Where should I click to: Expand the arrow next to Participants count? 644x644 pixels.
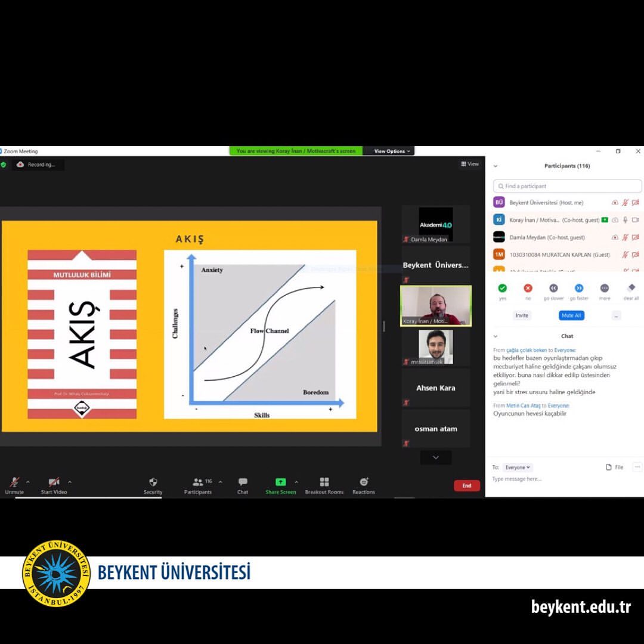pos(221,482)
